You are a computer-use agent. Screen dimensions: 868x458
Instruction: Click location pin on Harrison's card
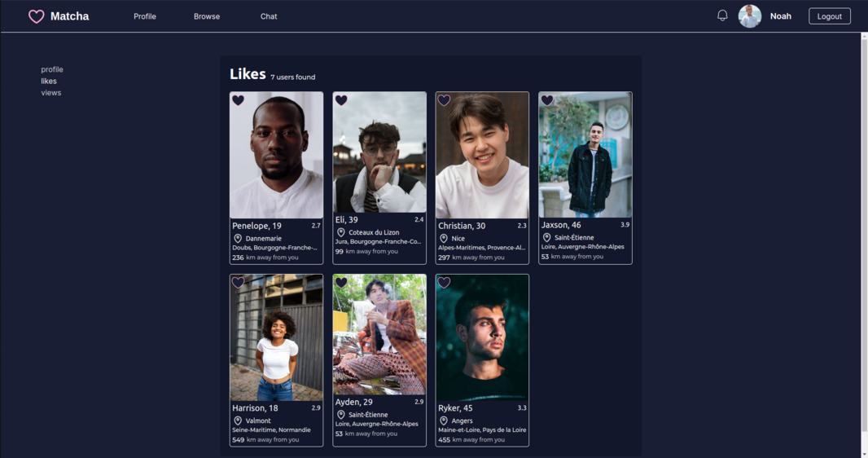[238, 421]
